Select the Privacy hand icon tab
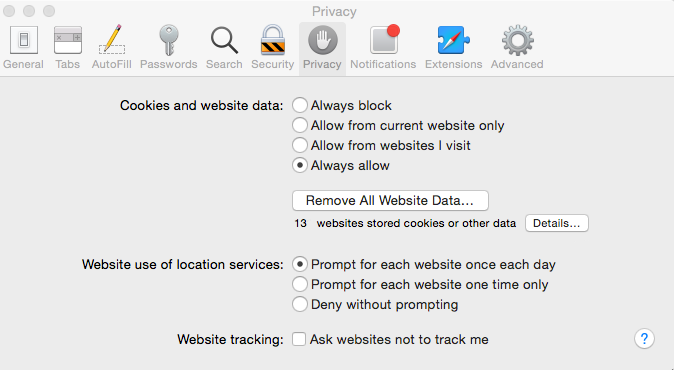674x370 pixels. pyautogui.click(x=322, y=47)
